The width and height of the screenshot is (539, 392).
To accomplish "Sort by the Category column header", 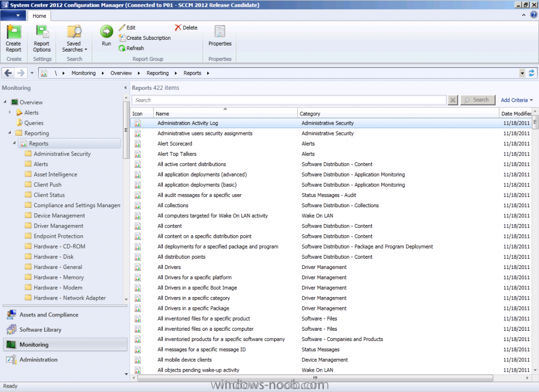I will [398, 113].
